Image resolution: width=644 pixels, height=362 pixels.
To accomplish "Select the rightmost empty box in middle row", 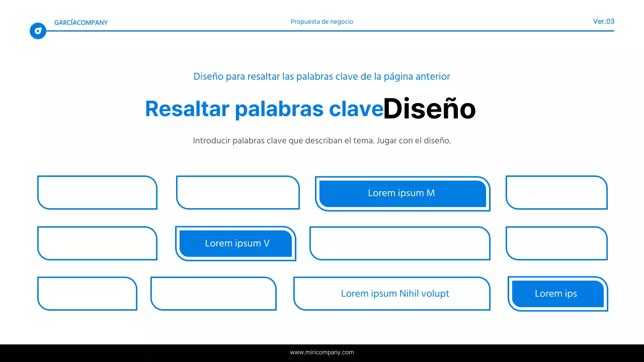I will (556, 243).
